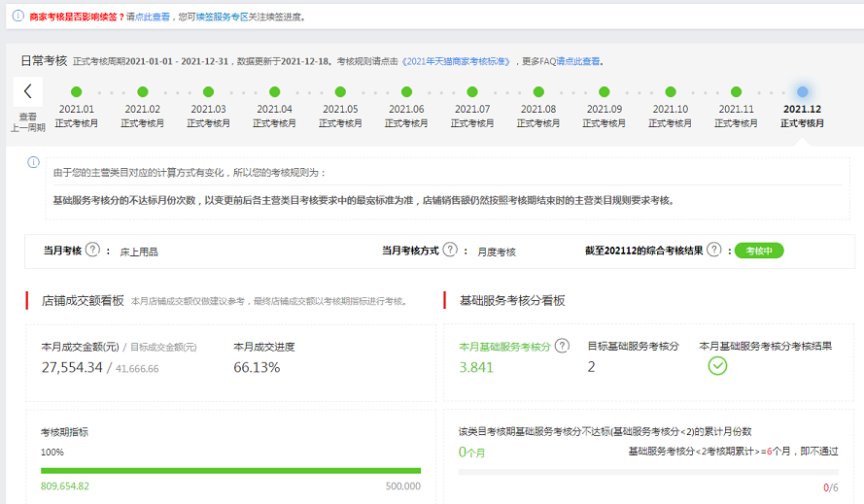The height and width of the screenshot is (504, 864).
Task: Click the help icon next to 当月考核方式
Action: point(450,251)
